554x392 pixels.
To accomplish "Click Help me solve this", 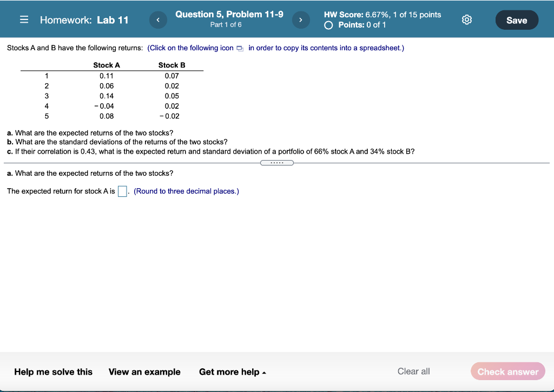I will pos(53,372).
